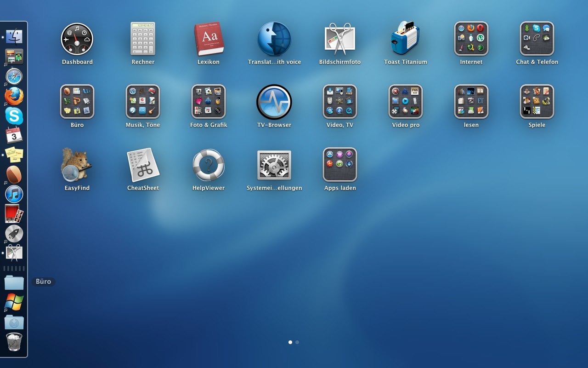Launch the Rechner calculator app
This screenshot has width=588, height=368.
click(143, 40)
